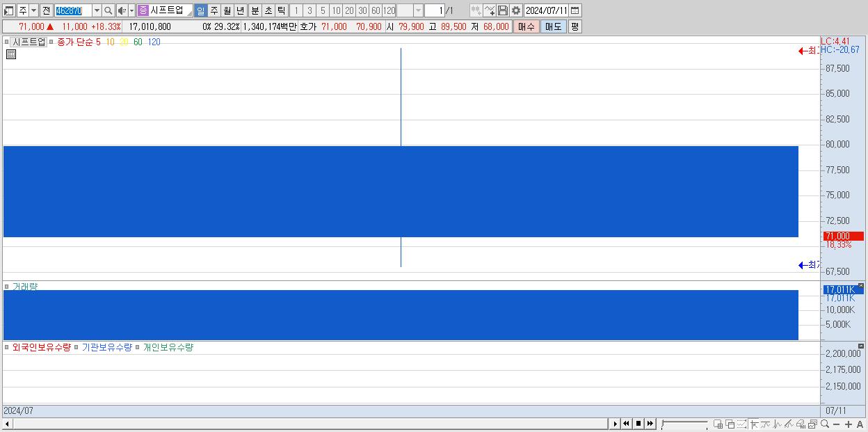Click the window-with-grid icon in bottom toolbar

coord(718,424)
